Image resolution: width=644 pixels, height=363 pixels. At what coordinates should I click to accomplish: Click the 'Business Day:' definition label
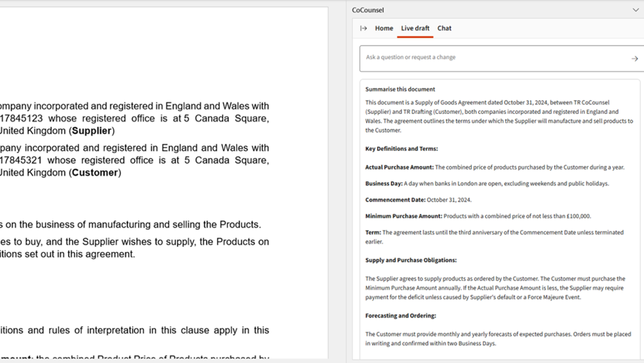[384, 184]
